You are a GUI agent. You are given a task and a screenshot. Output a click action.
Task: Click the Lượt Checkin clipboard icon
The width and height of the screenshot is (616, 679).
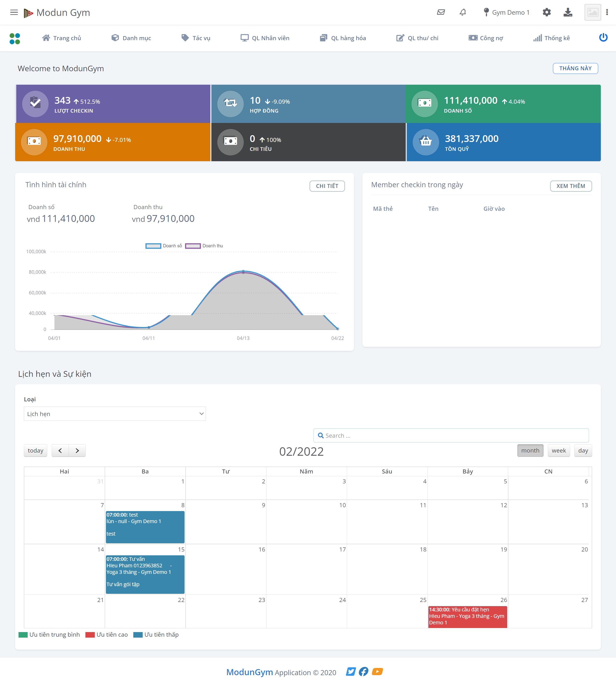click(35, 104)
